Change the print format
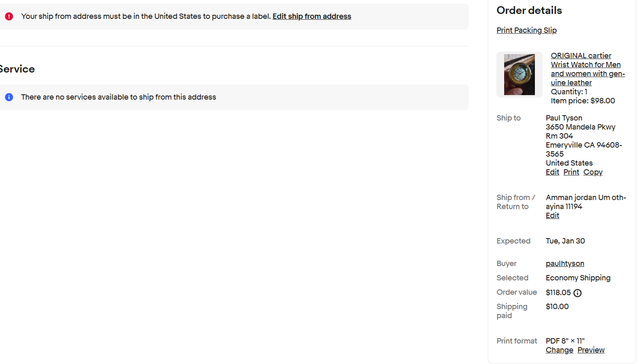The height and width of the screenshot is (364, 639). point(559,350)
